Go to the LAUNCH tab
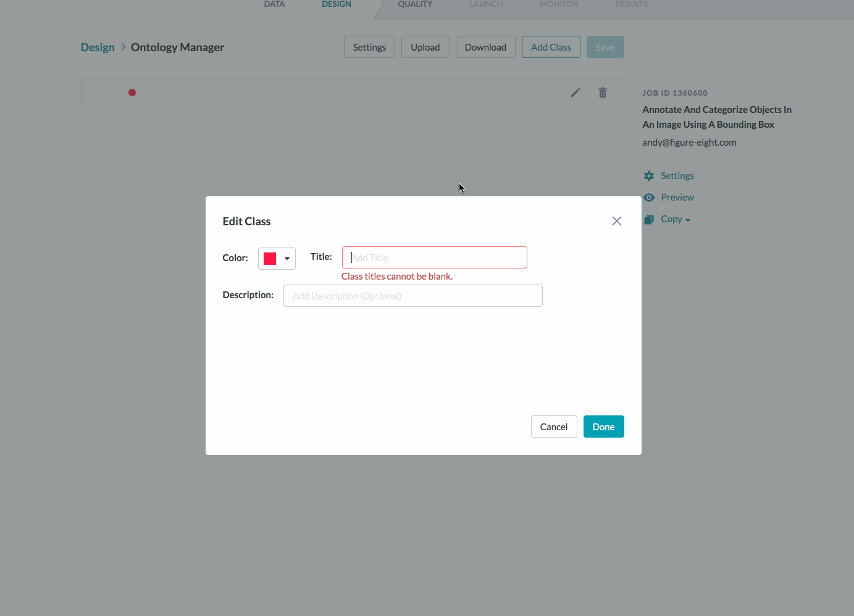The width and height of the screenshot is (854, 616). coord(486,4)
